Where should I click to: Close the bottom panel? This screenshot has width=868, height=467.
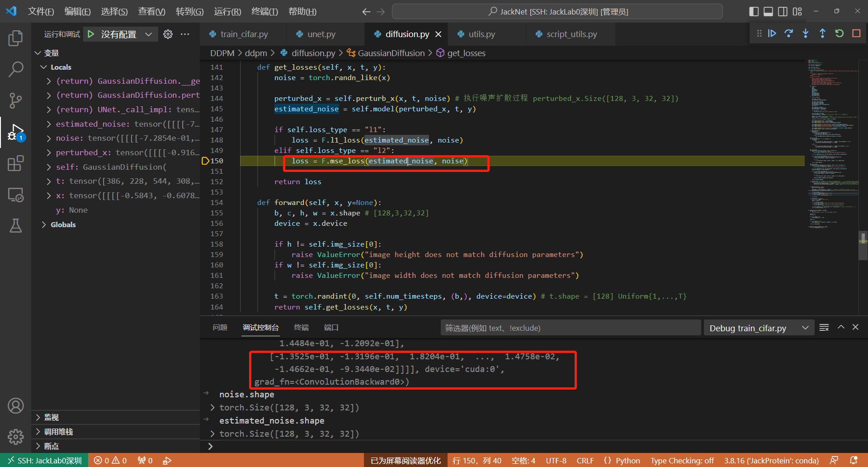pos(855,327)
